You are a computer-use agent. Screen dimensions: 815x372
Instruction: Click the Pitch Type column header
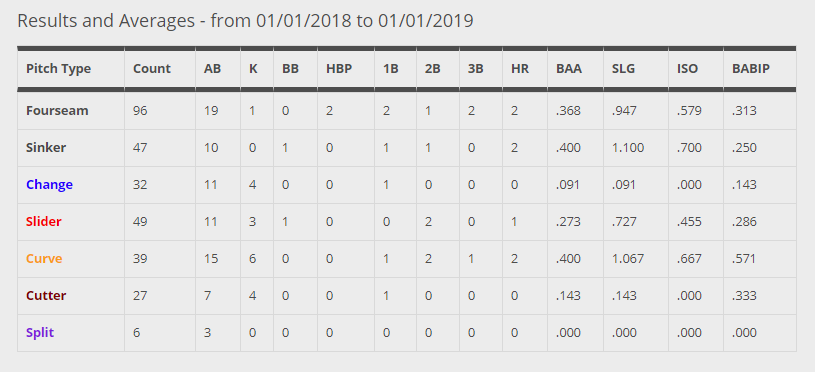tap(58, 69)
